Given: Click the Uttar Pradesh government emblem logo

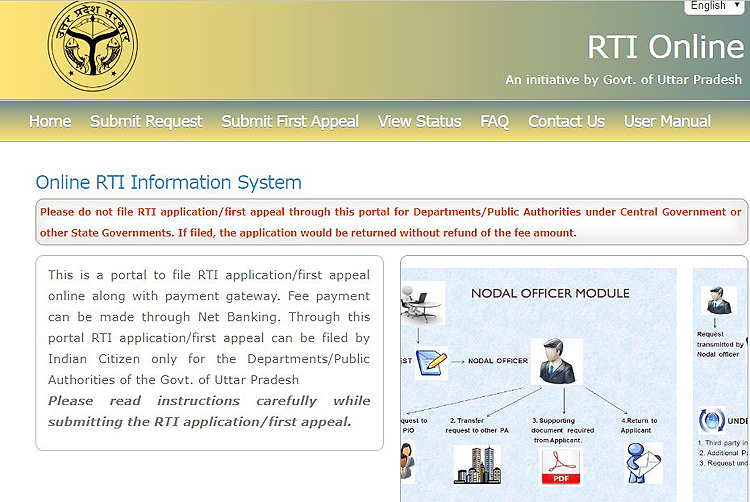Looking at the screenshot, I should click(x=92, y=46).
